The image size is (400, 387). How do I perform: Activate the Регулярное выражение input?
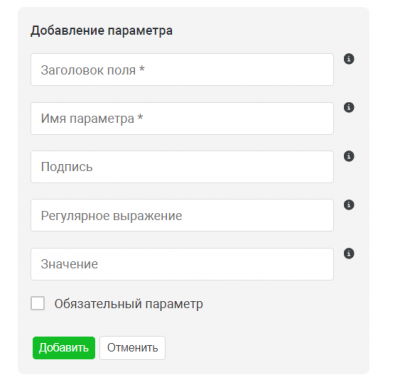pos(182,215)
